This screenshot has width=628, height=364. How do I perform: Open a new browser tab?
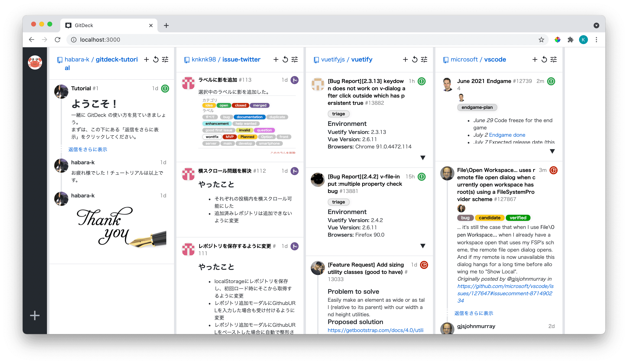click(166, 25)
